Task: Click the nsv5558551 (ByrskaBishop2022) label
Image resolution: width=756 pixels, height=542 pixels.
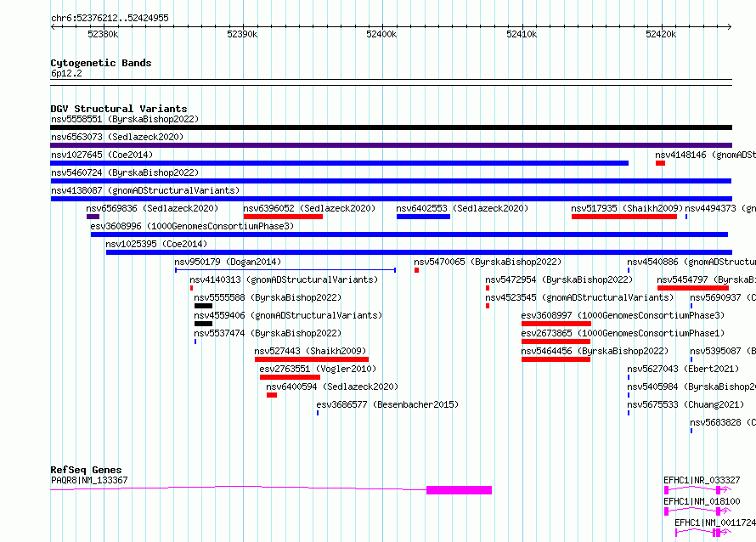Action: [125, 119]
